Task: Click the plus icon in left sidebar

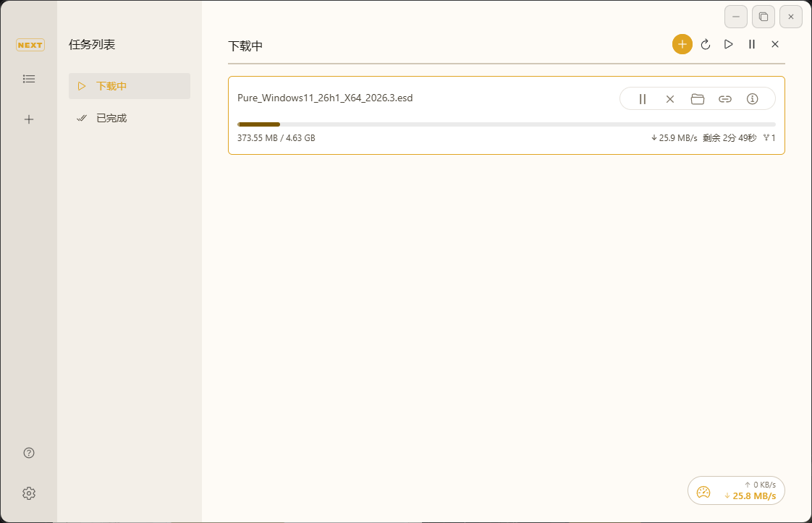Action: tap(29, 119)
